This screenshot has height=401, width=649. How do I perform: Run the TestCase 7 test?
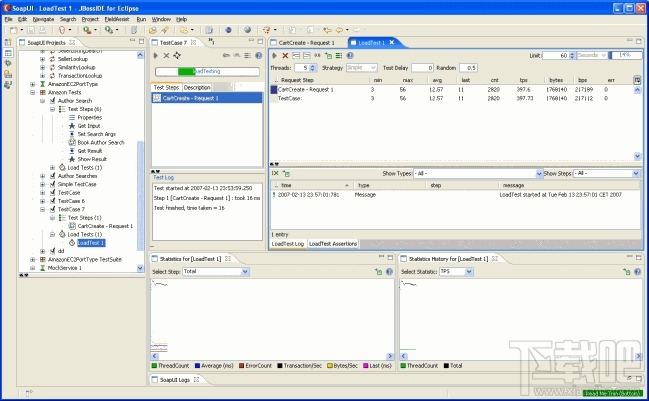tap(156, 55)
